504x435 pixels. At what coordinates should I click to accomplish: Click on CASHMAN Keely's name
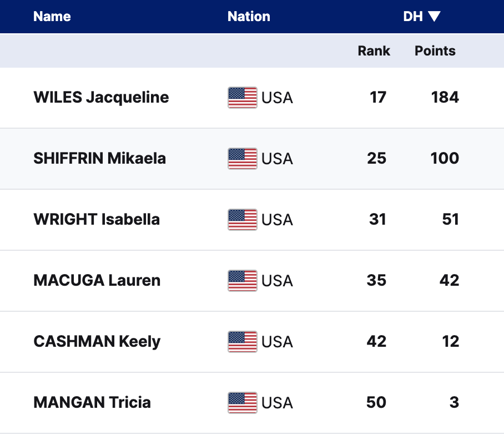(97, 342)
